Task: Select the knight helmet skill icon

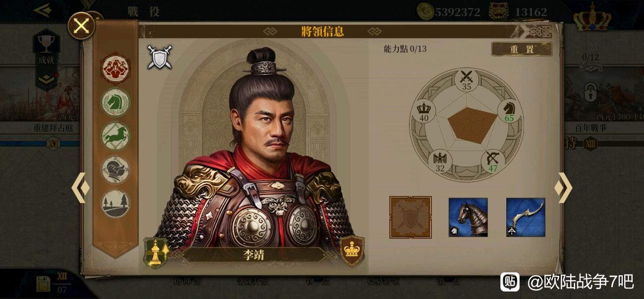Action: (115, 169)
